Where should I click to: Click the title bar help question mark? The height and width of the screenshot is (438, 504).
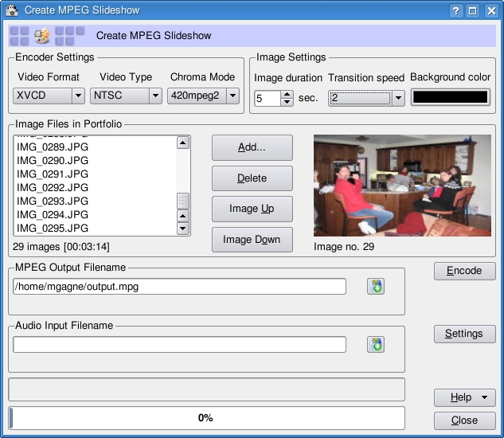coord(456,10)
